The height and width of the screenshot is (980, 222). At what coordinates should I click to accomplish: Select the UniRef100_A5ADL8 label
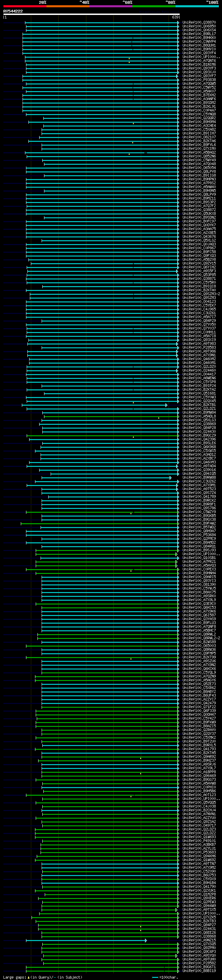coord(199,416)
